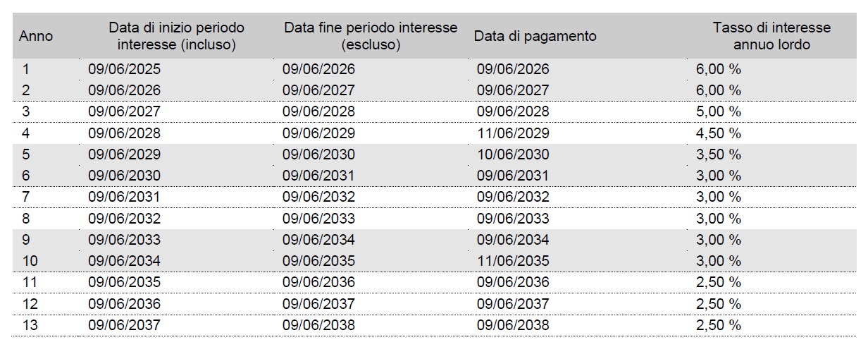Click year number 7 in Anno column

[26, 197]
